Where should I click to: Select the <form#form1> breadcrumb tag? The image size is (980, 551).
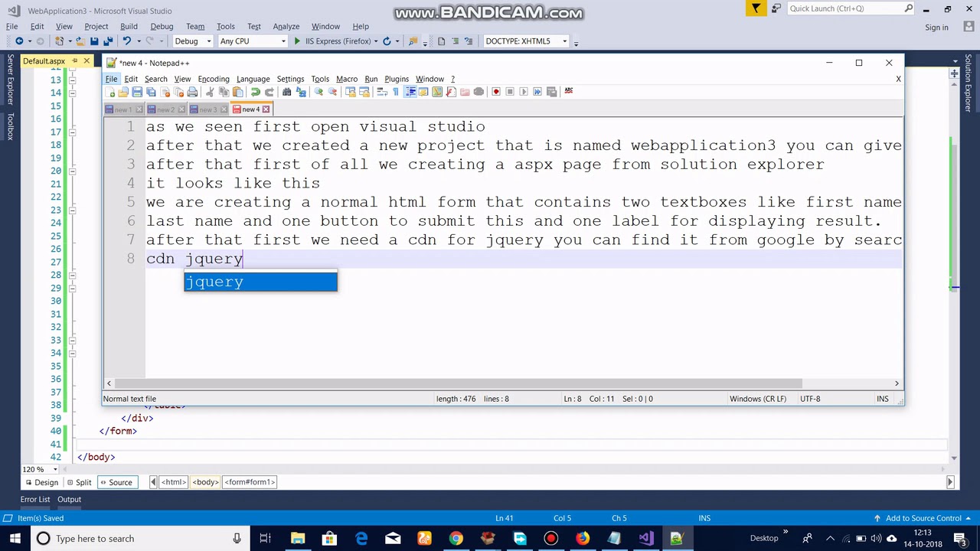(x=250, y=482)
